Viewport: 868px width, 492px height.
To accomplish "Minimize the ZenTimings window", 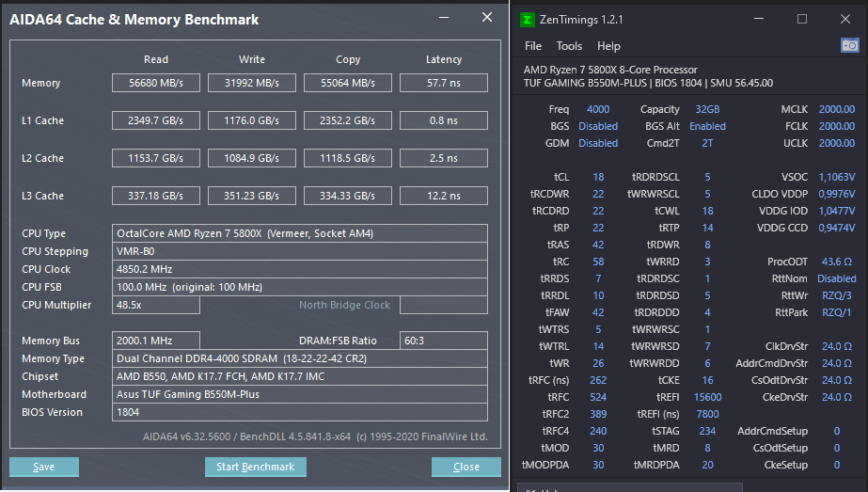I will click(759, 19).
